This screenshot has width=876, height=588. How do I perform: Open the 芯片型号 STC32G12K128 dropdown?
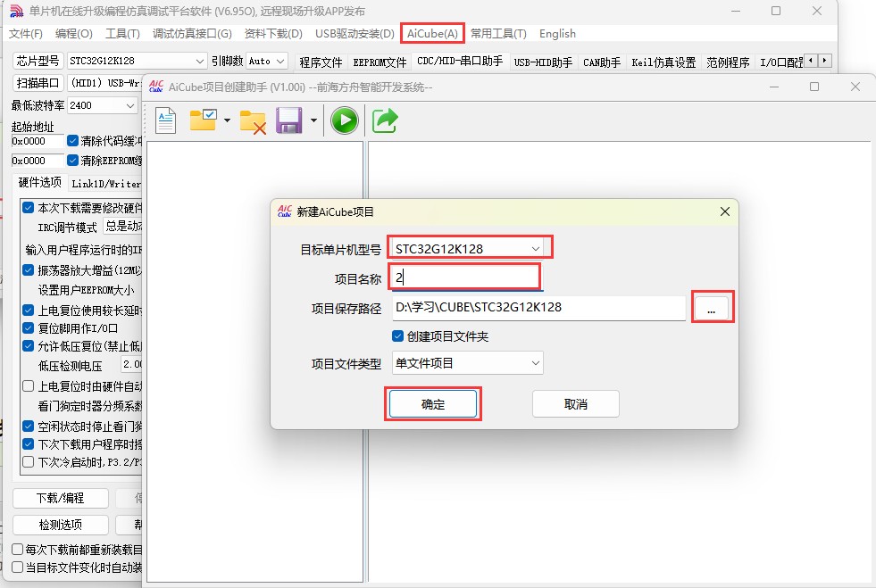[137, 61]
